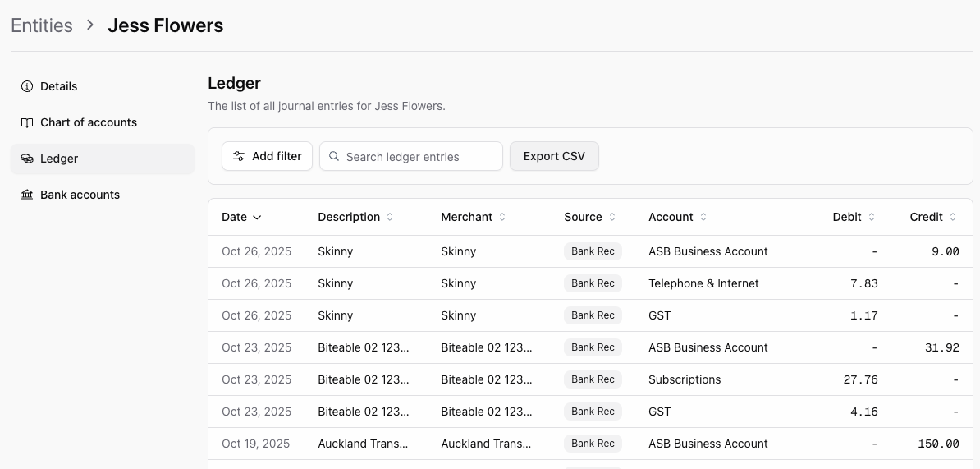Focus the Search ledger entries field
980x469 pixels.
[419, 156]
